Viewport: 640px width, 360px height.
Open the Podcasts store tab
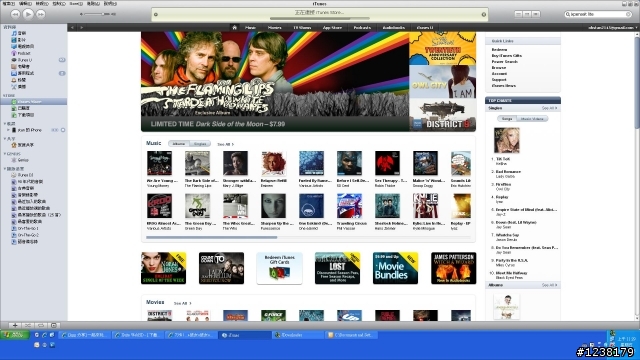pos(362,28)
